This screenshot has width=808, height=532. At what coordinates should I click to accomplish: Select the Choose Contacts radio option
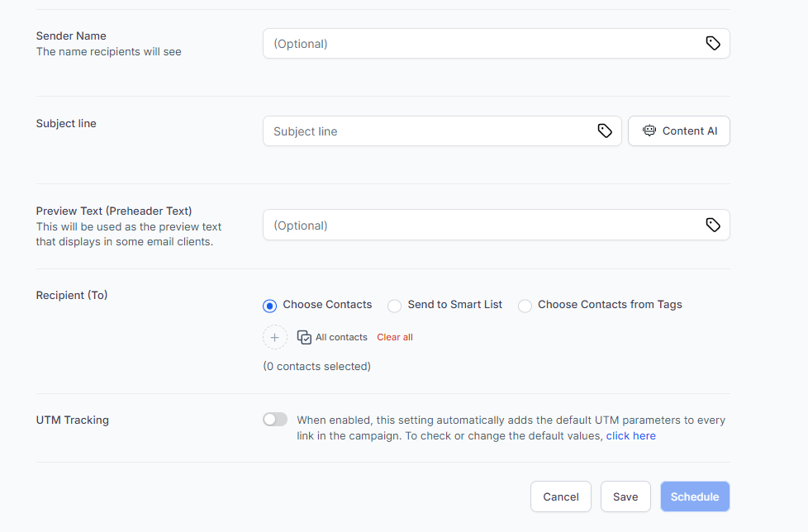(269, 306)
